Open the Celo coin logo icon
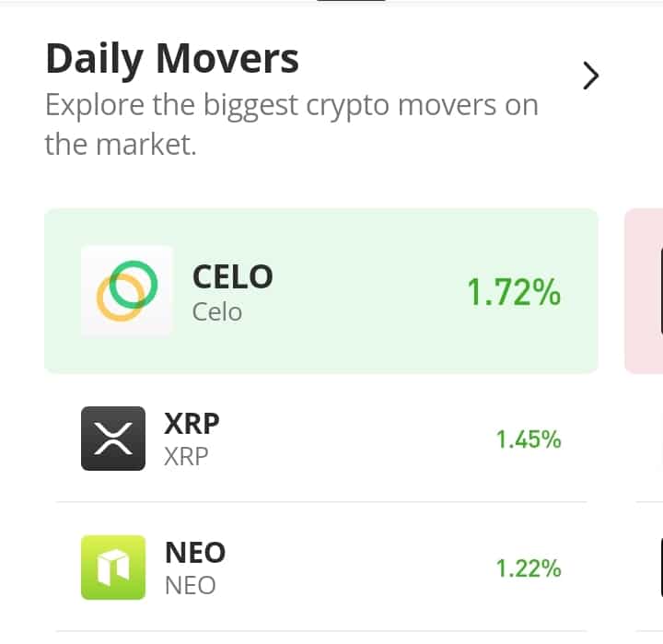This screenshot has width=663, height=644. [127, 291]
